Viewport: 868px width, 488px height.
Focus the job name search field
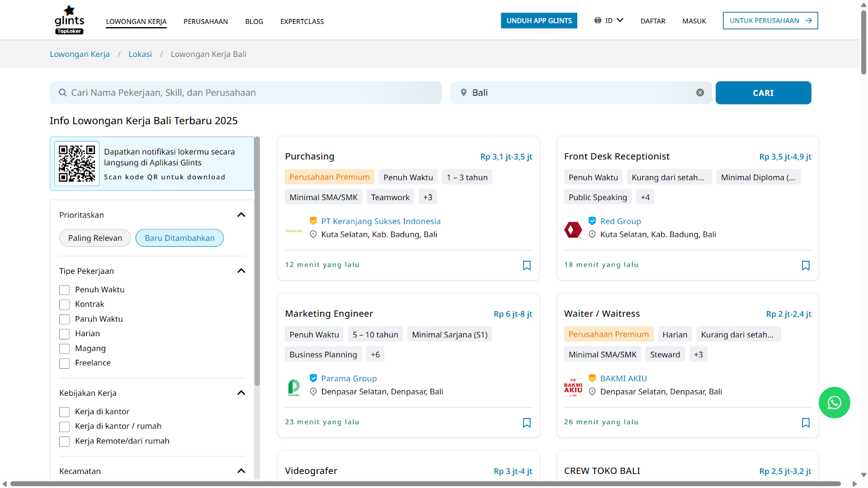point(246,93)
